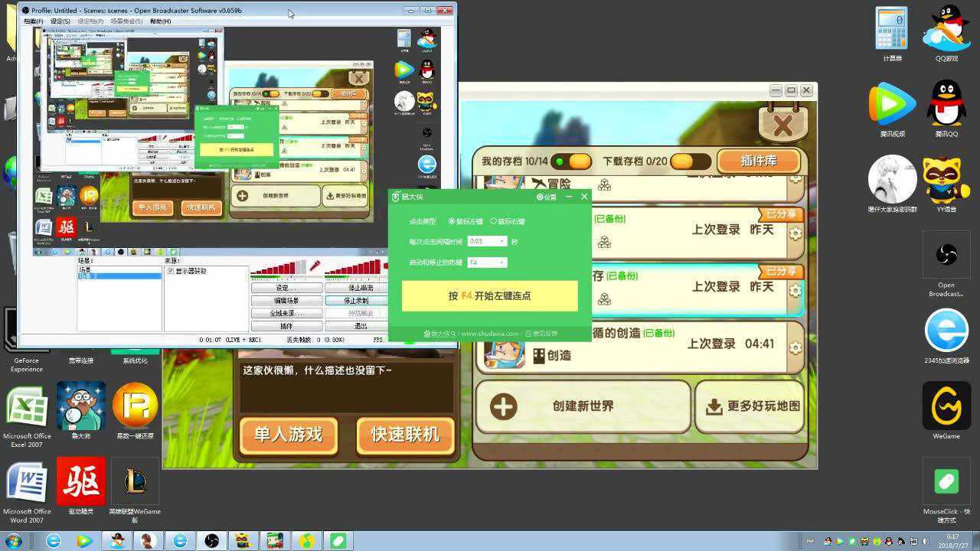Adjust the OBS desktop audio volume bar

352,268
